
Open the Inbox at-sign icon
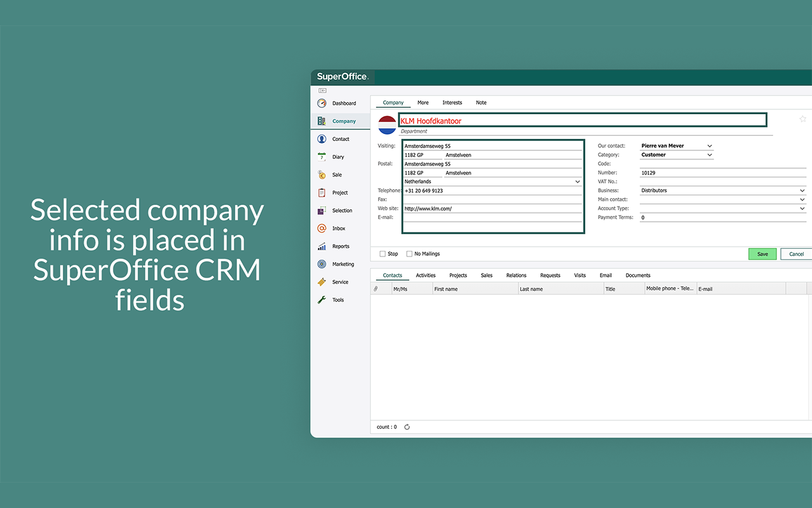pyautogui.click(x=322, y=228)
